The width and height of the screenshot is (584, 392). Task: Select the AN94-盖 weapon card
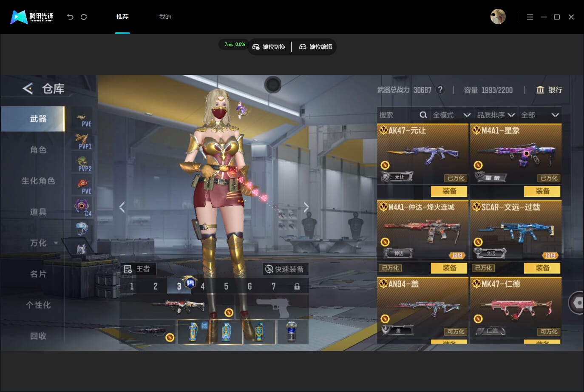[423, 307]
